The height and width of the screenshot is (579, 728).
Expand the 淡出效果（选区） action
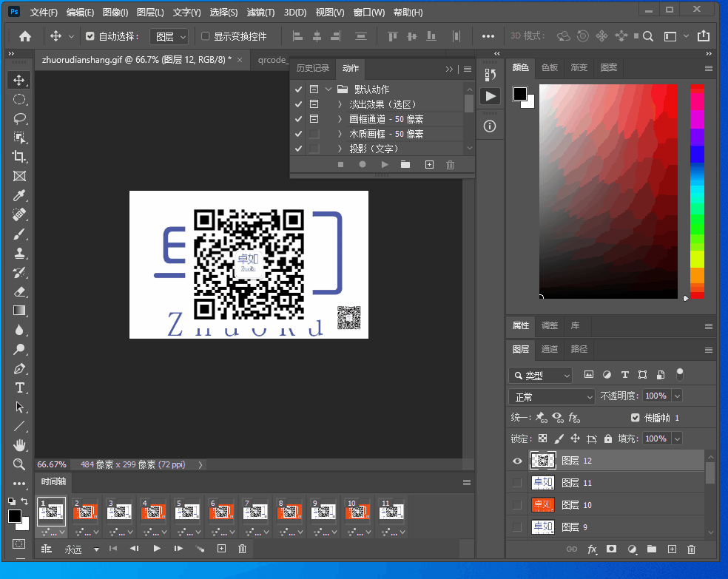[x=340, y=104]
